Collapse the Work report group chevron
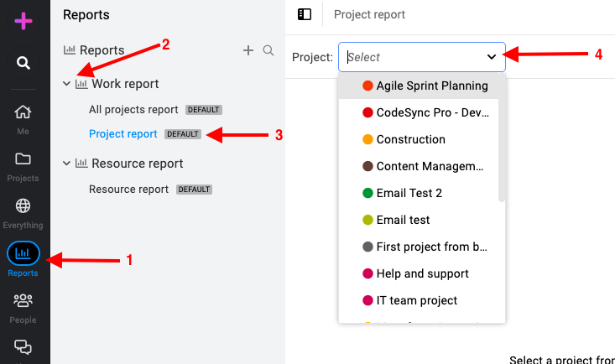The image size is (615, 364). tap(66, 84)
